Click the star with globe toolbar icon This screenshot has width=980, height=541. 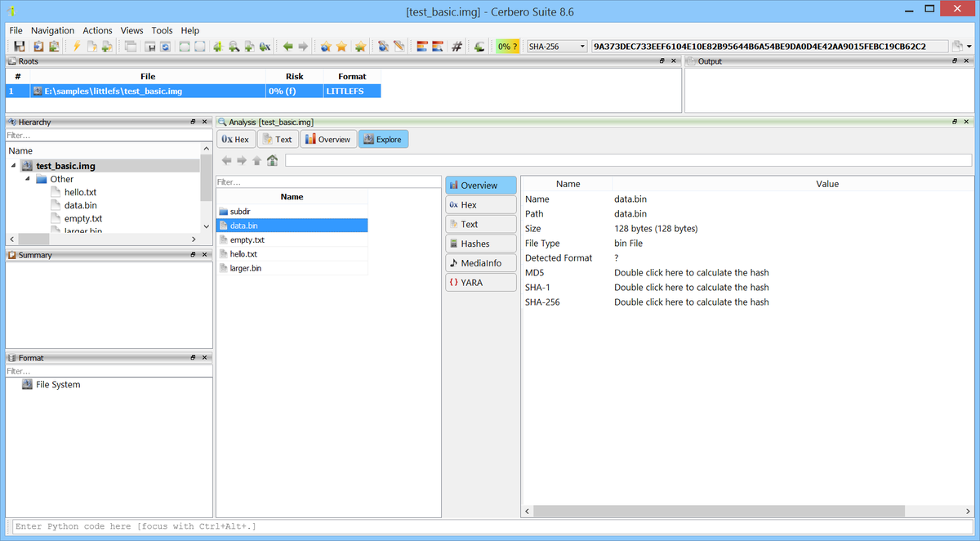tap(326, 47)
